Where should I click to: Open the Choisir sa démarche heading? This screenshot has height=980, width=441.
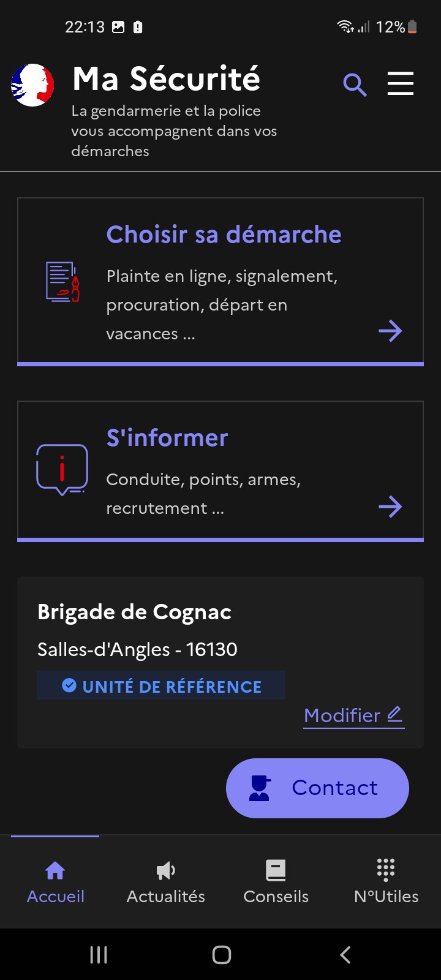tap(224, 235)
